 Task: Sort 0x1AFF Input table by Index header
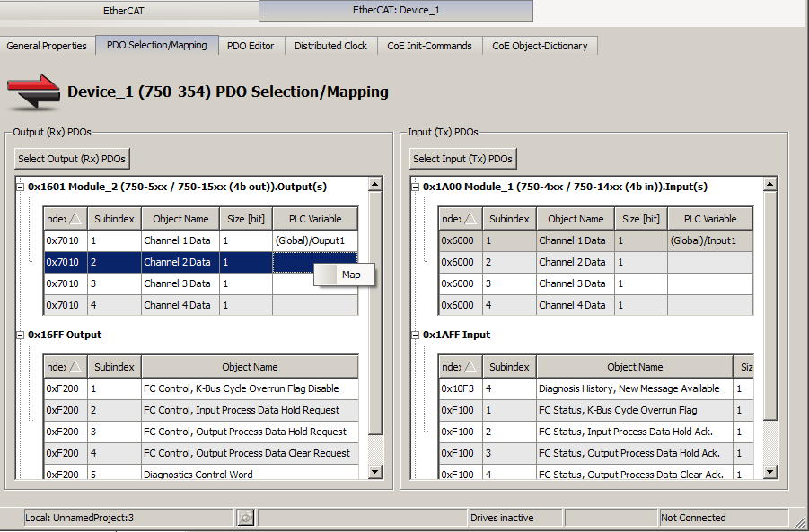pyautogui.click(x=461, y=367)
